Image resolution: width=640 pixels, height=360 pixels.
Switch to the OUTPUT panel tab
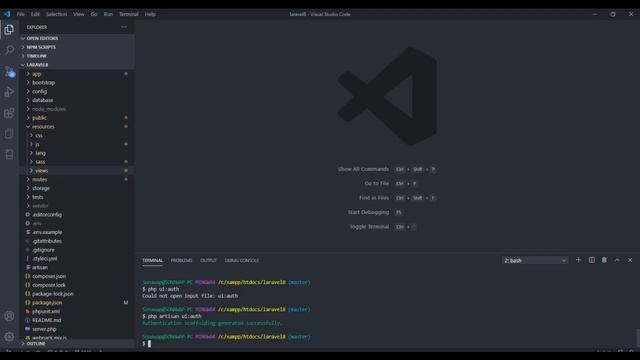(x=208, y=260)
